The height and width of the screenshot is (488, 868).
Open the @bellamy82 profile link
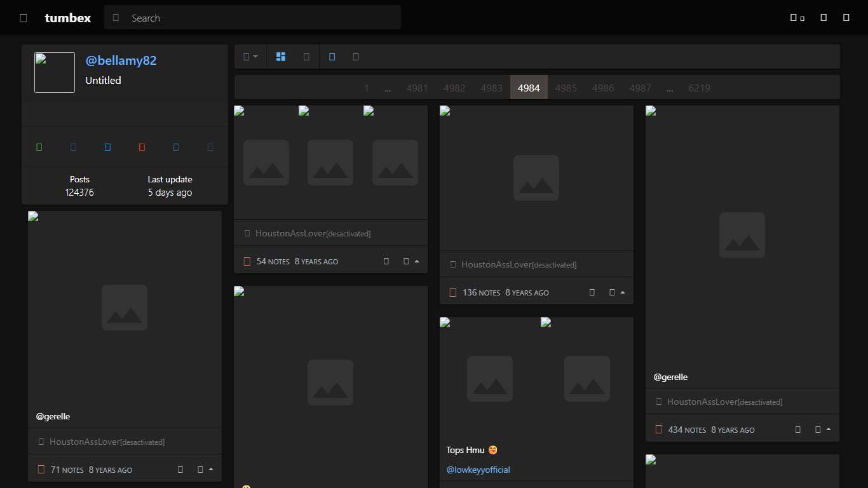121,60
